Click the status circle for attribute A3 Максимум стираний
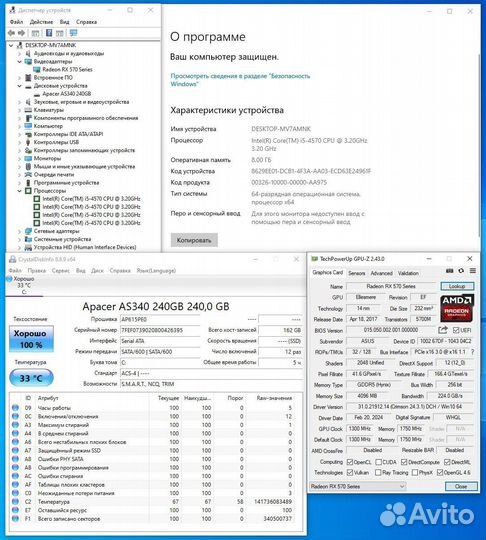 [x=15, y=425]
